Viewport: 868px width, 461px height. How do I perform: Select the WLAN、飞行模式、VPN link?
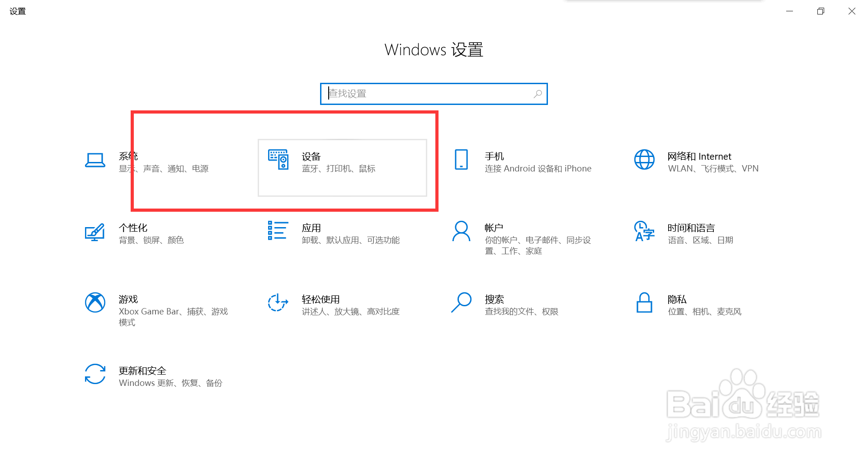713,168
